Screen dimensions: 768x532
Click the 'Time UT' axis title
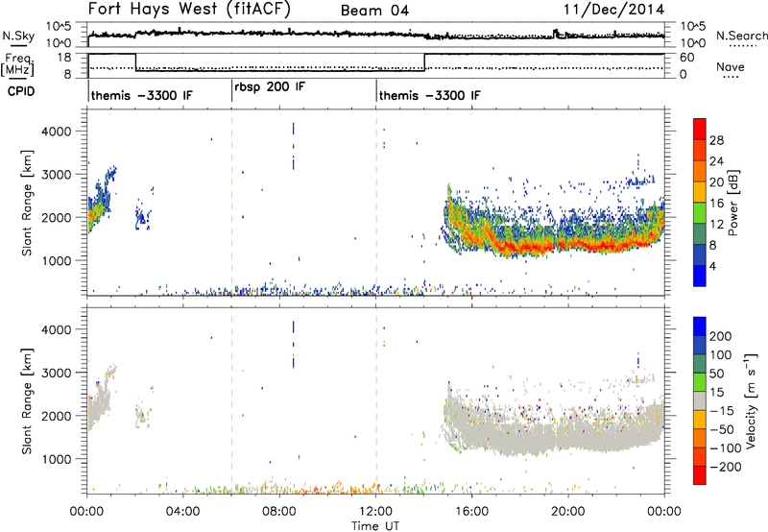(375, 525)
